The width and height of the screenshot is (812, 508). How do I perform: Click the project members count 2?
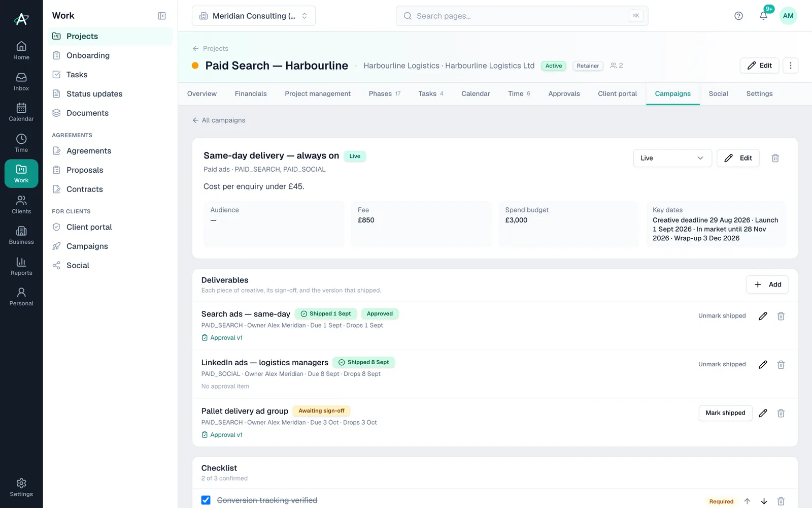click(617, 66)
